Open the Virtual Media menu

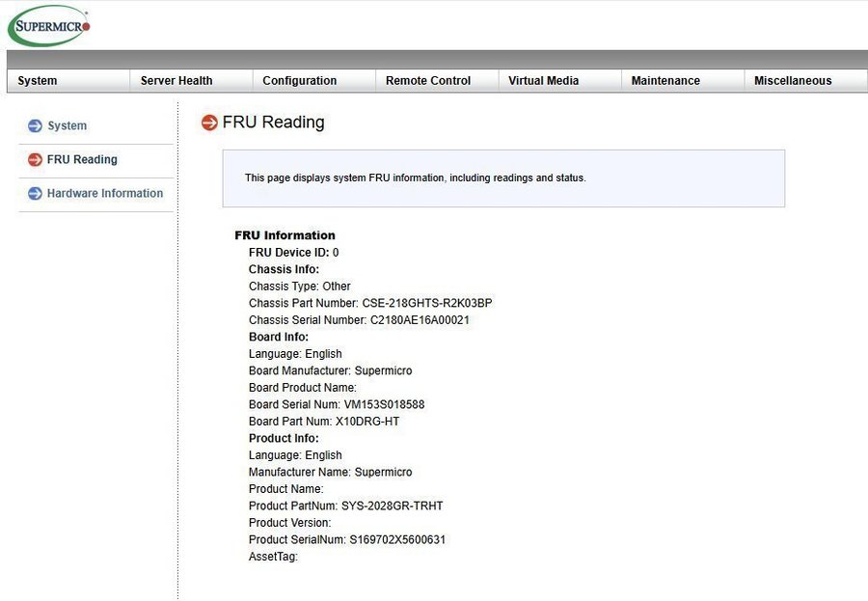(x=544, y=81)
